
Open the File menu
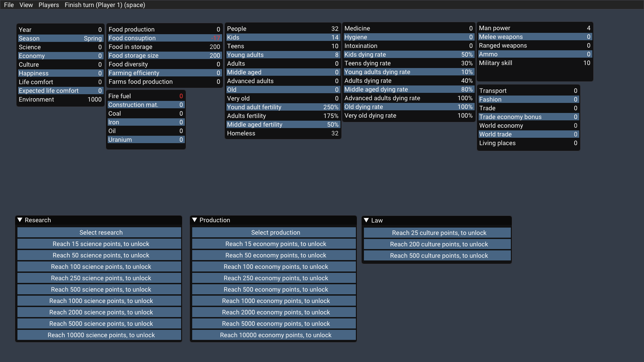click(9, 5)
